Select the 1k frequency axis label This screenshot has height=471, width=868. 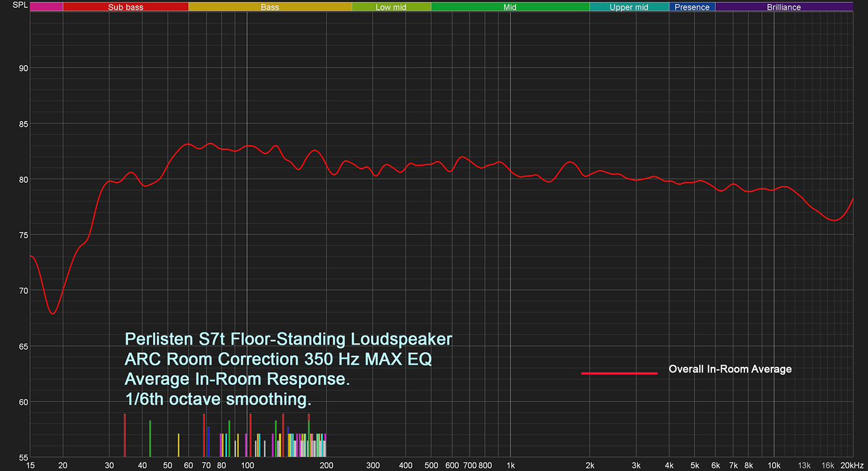pyautogui.click(x=510, y=465)
